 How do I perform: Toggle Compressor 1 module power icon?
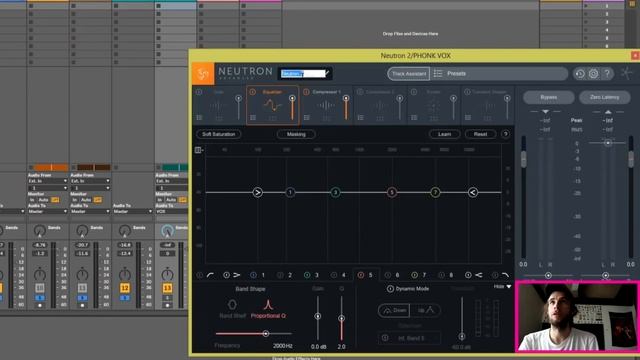coord(306,92)
